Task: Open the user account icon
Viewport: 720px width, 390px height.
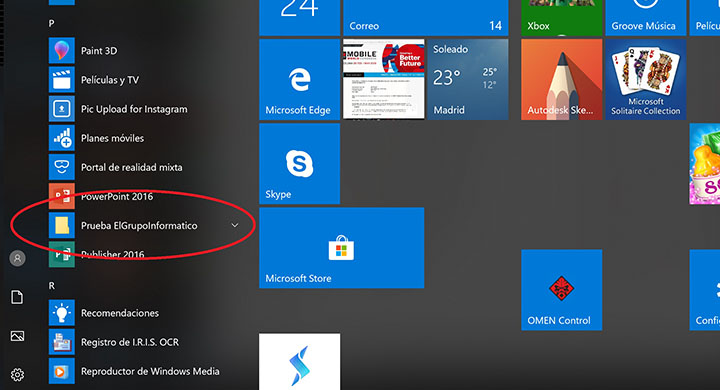Action: pyautogui.click(x=17, y=258)
